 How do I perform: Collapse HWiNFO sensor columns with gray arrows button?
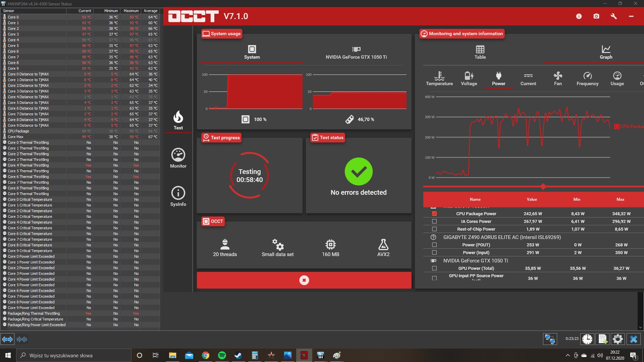coord(22,339)
